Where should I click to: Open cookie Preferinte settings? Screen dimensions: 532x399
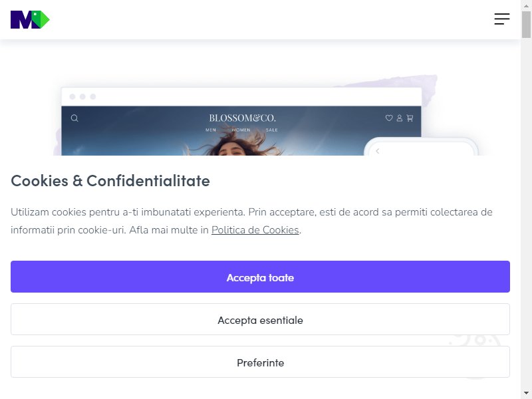click(260, 362)
